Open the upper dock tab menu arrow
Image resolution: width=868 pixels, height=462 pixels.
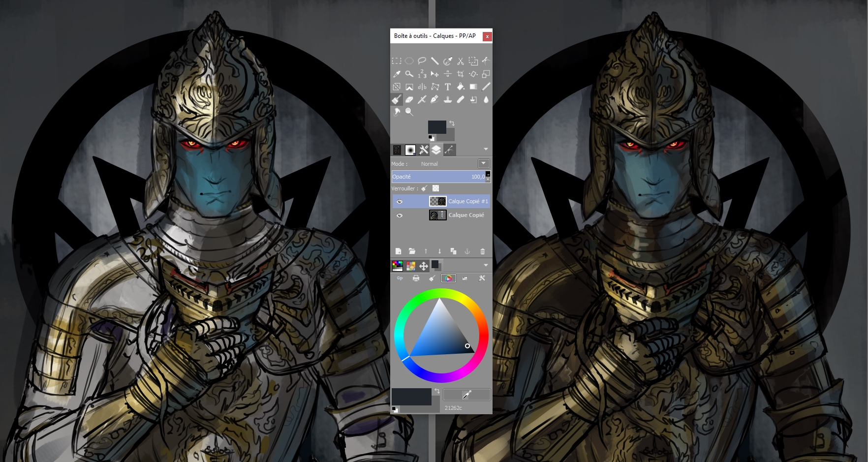click(x=486, y=149)
